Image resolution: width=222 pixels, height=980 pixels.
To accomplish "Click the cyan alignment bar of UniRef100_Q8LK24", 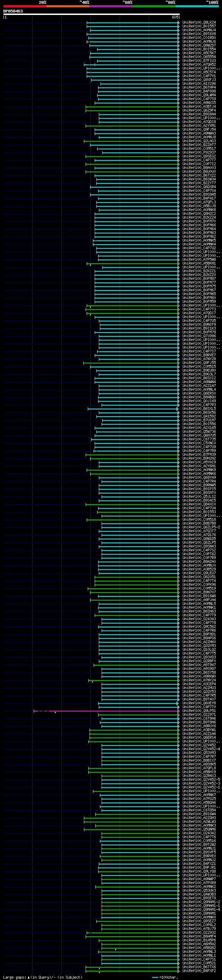I will (133, 23).
